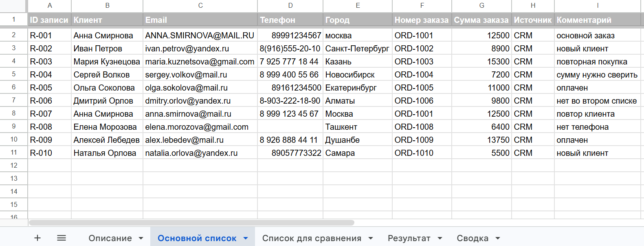Open the all sheets list icon
Image resolution: width=644 pixels, height=246 pixels.
pos(62,238)
